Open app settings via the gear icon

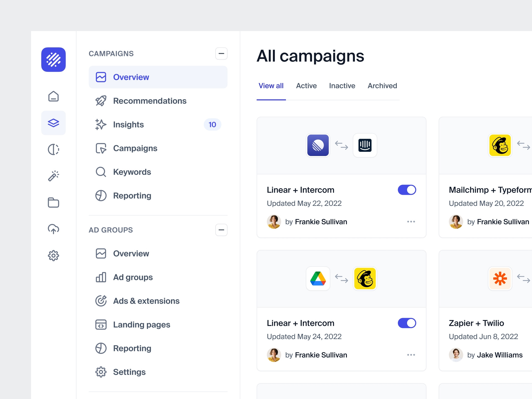tap(53, 255)
